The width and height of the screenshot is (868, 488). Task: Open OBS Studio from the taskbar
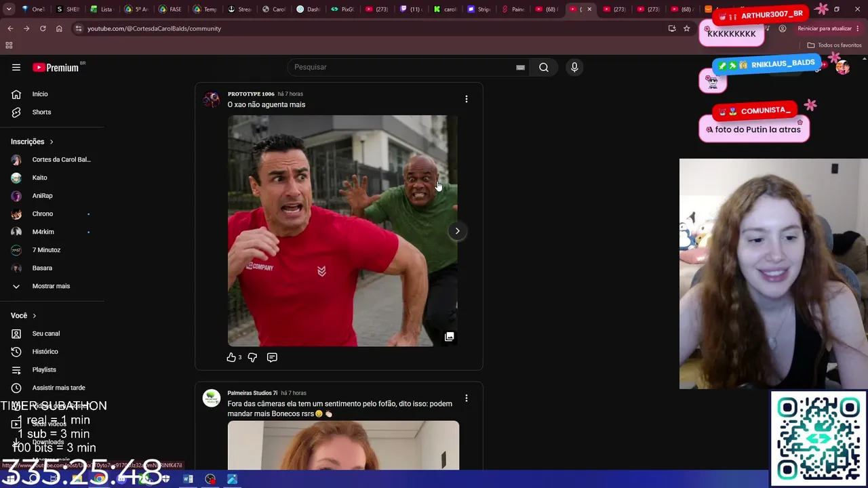point(210,479)
